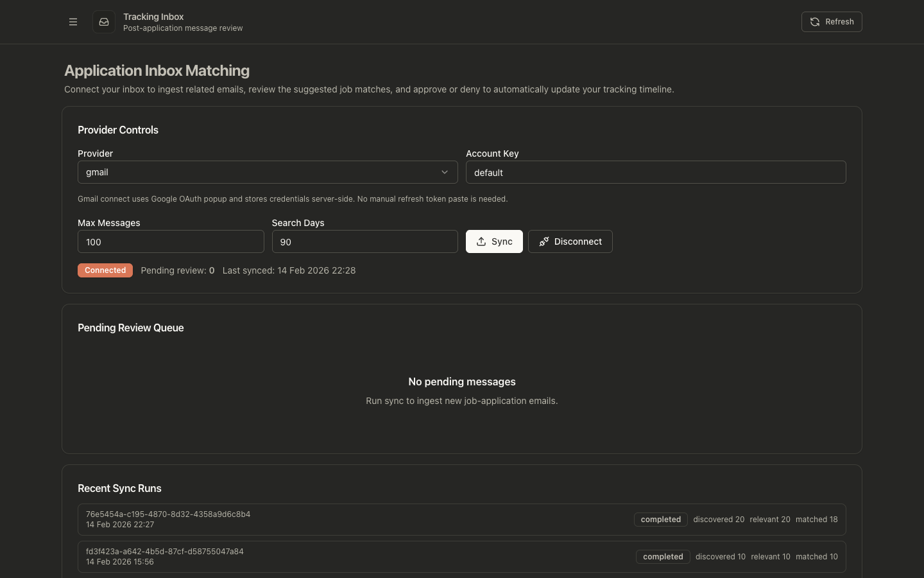Viewport: 924px width, 578px height.
Task: Click the Refresh button
Action: pos(832,22)
